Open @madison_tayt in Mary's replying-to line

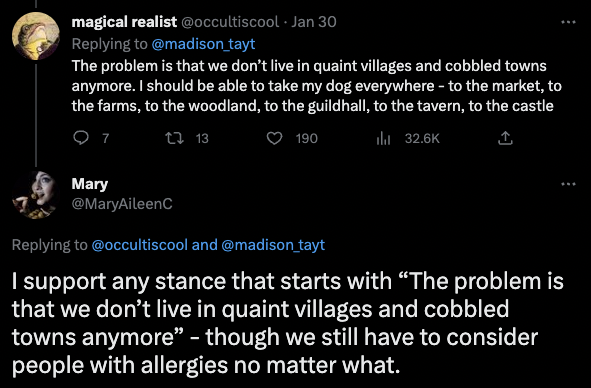coord(273,245)
